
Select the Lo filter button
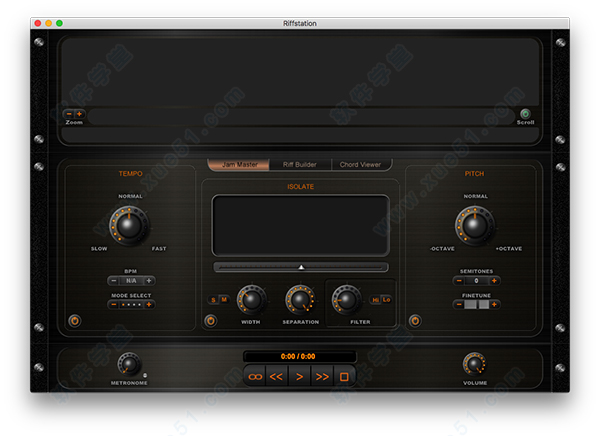(386, 300)
